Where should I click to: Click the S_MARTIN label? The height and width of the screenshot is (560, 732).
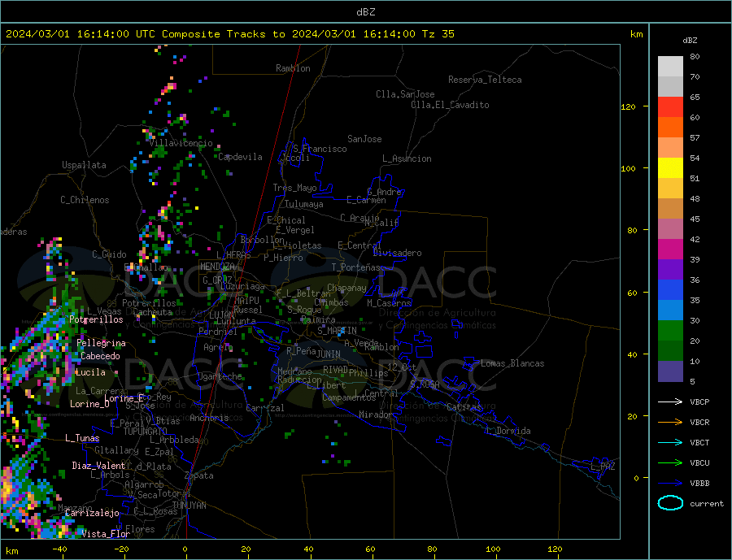337,331
